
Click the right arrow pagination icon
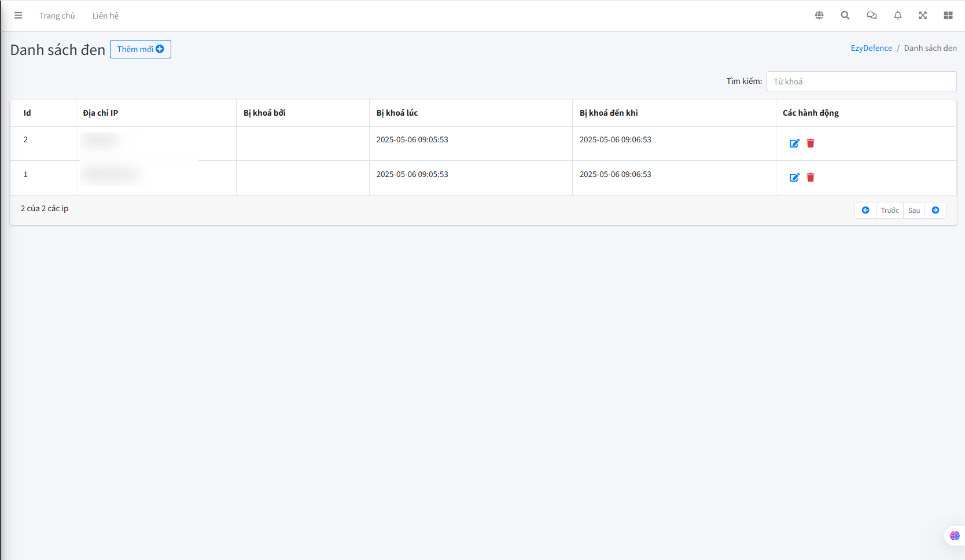click(935, 211)
